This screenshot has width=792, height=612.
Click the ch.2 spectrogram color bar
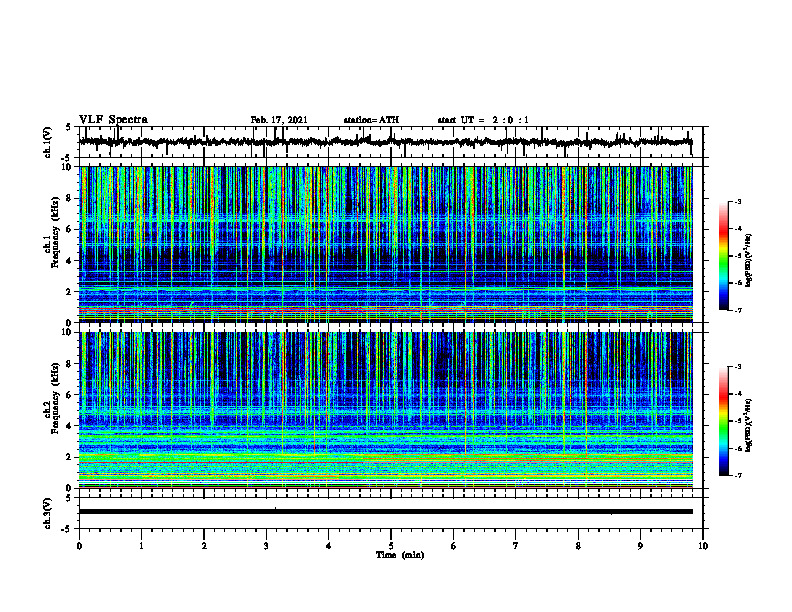point(724,421)
